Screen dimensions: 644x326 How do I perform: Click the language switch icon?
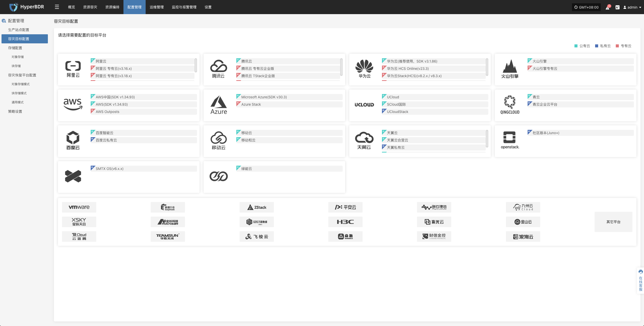pyautogui.click(x=618, y=7)
